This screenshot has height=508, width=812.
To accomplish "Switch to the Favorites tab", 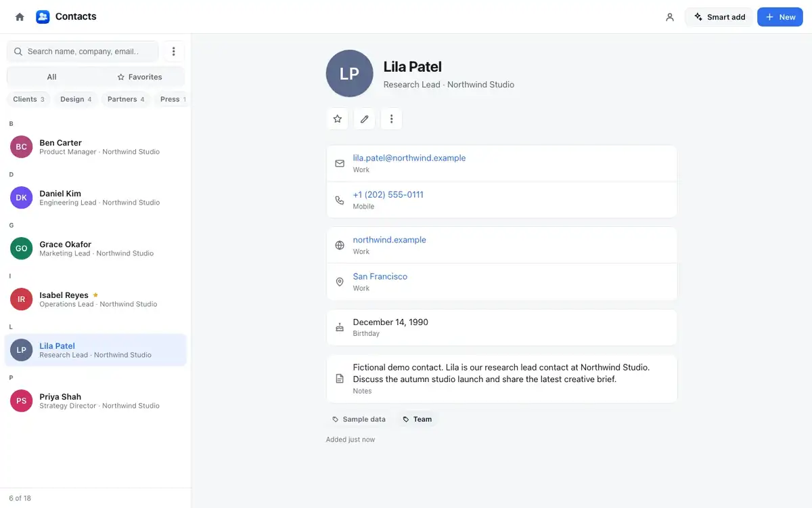I will [x=139, y=77].
